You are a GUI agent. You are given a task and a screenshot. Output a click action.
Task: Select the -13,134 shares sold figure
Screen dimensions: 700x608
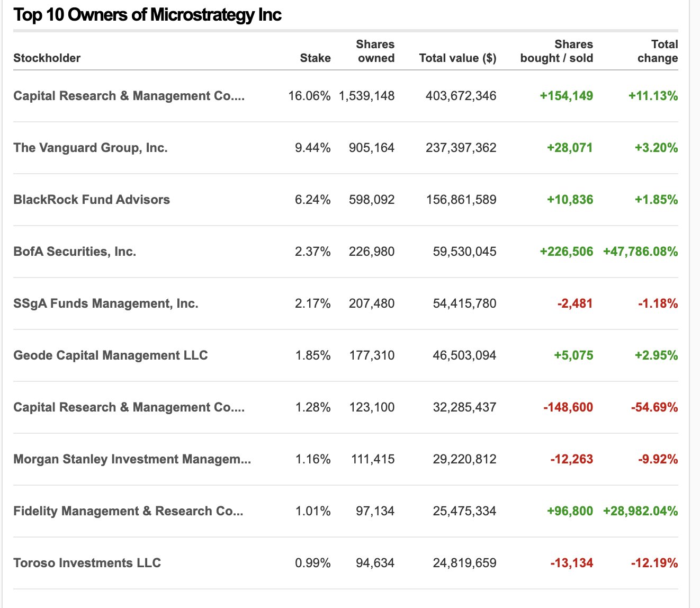point(572,563)
